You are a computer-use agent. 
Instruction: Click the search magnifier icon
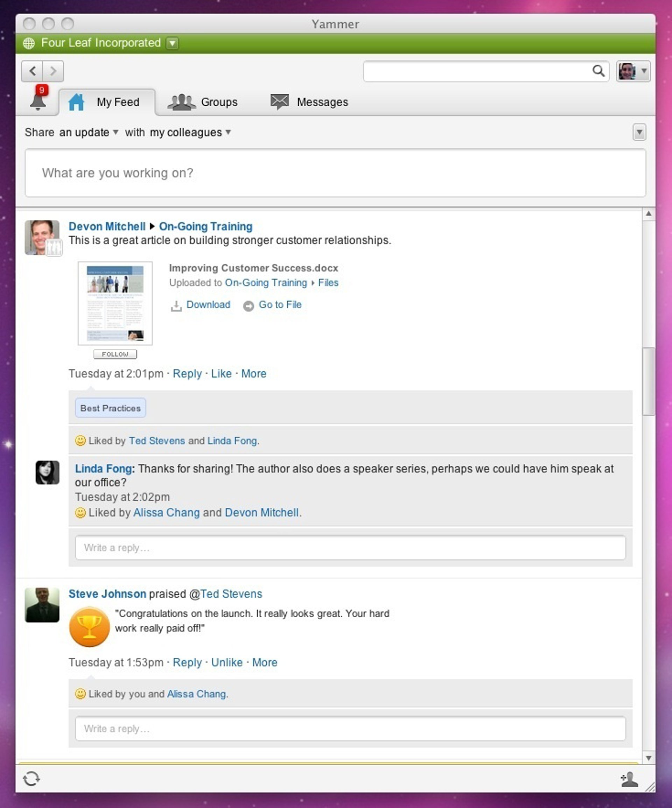coord(598,71)
